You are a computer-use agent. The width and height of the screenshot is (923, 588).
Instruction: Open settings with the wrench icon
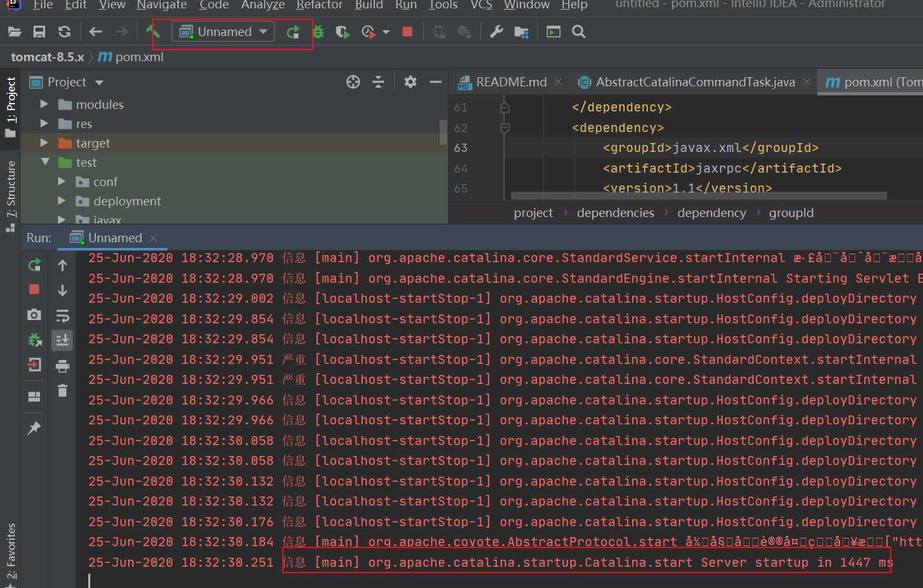pyautogui.click(x=496, y=32)
